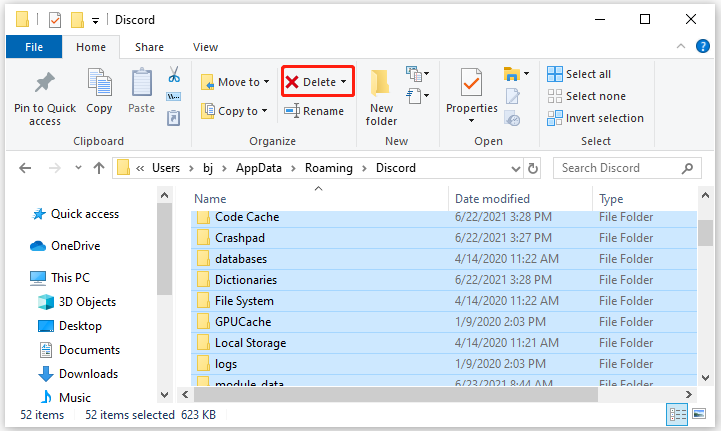The width and height of the screenshot is (721, 431).
Task: Select the logs folder
Action: [x=444, y=364]
